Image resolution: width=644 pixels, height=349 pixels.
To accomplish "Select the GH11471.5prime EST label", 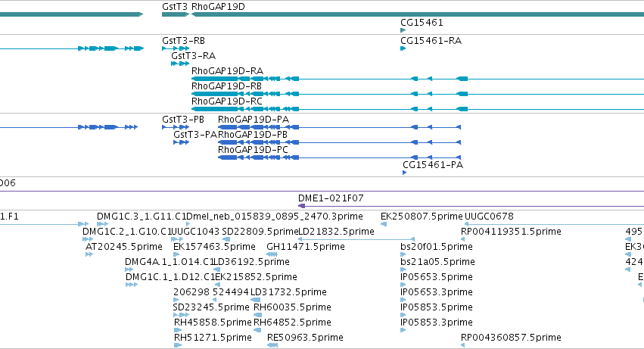I will 306,247.
